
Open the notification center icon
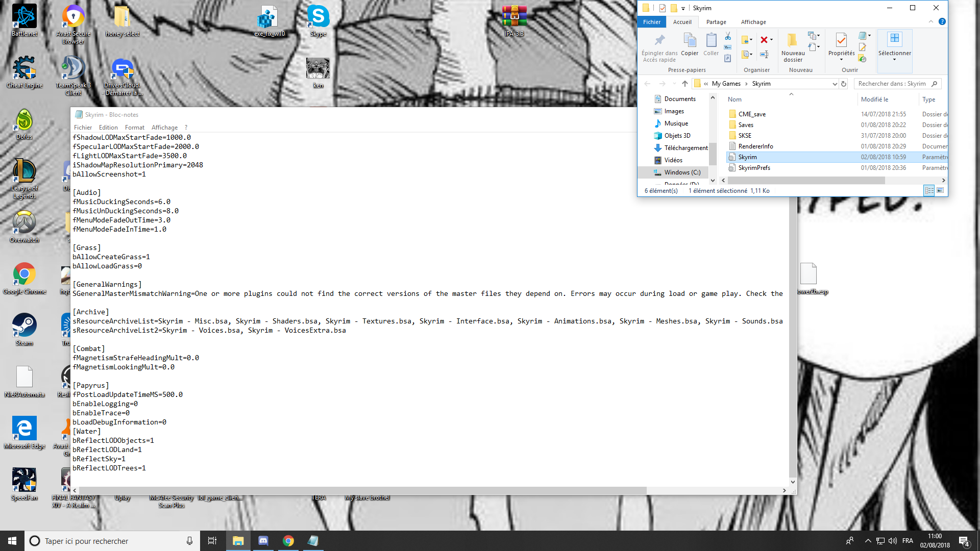pyautogui.click(x=964, y=541)
